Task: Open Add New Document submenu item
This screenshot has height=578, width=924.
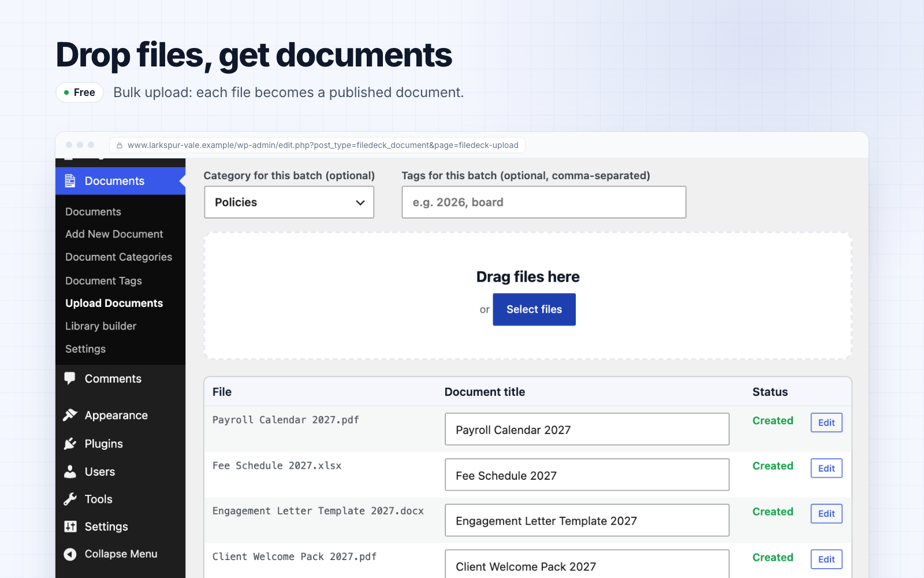Action: click(x=114, y=234)
